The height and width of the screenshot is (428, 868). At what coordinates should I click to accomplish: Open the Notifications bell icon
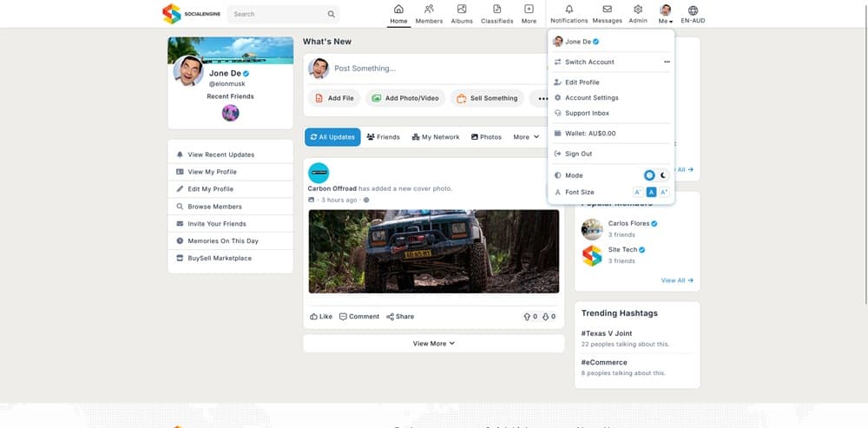click(x=569, y=10)
